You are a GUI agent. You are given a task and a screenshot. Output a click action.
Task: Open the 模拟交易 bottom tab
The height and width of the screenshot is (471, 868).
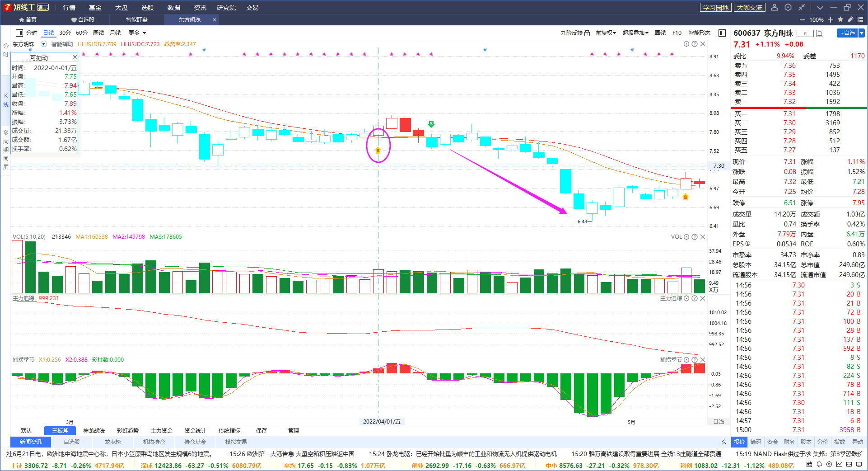[x=236, y=442]
